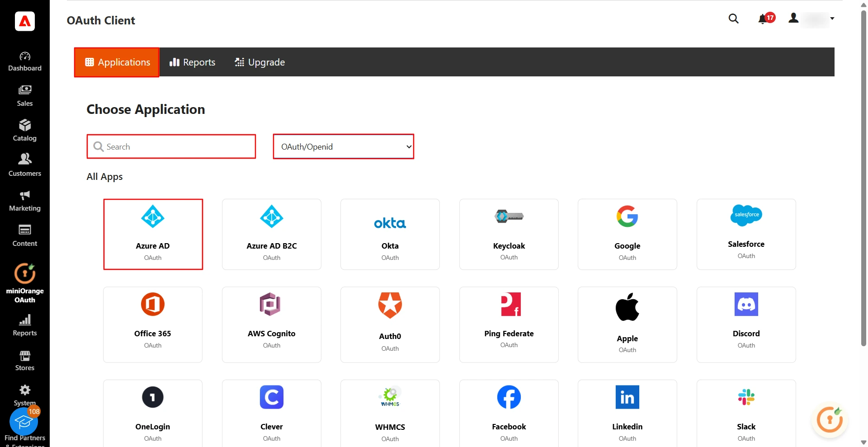The width and height of the screenshot is (868, 447).
Task: Select the Office 365 application
Action: point(153,325)
